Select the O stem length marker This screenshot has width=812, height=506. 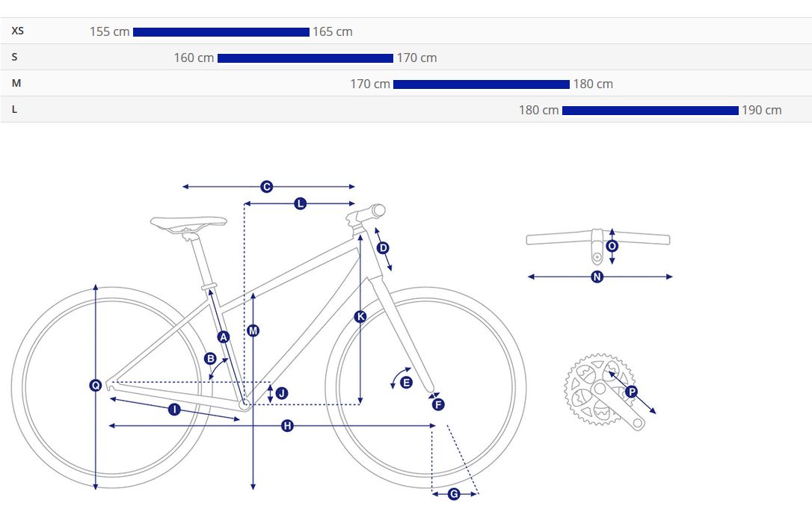coord(612,245)
